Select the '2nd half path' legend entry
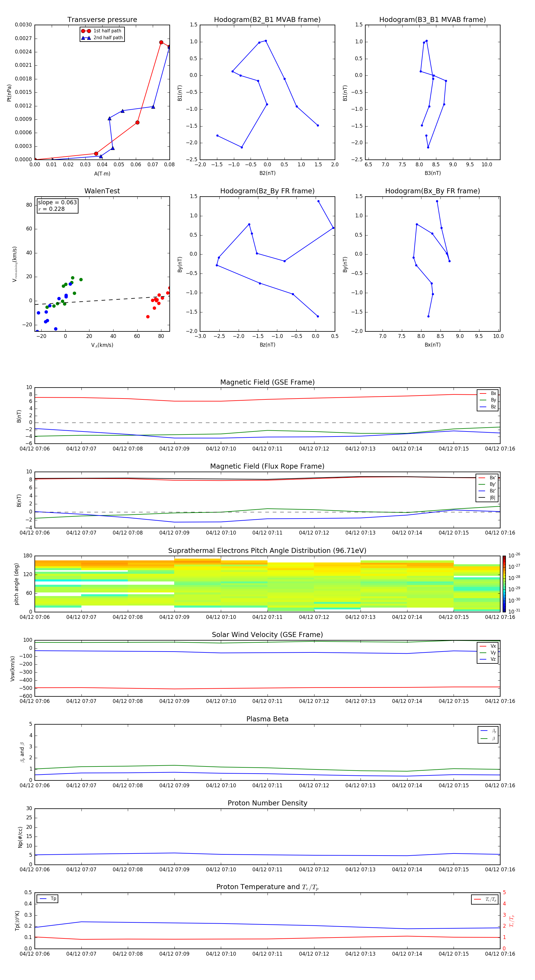 point(102,38)
